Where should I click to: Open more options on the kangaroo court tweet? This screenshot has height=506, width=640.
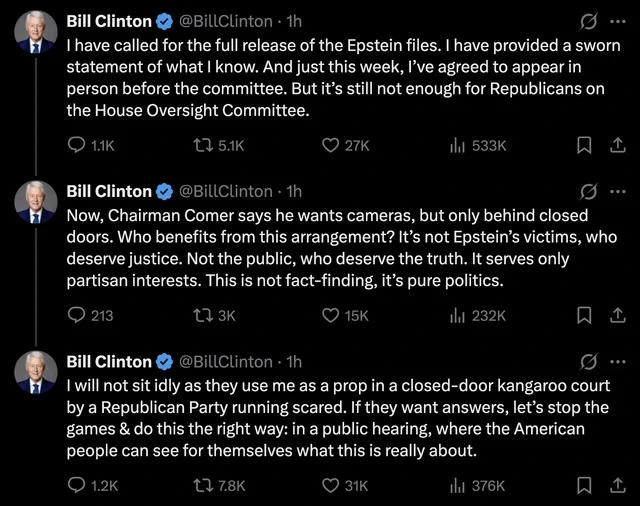[617, 361]
